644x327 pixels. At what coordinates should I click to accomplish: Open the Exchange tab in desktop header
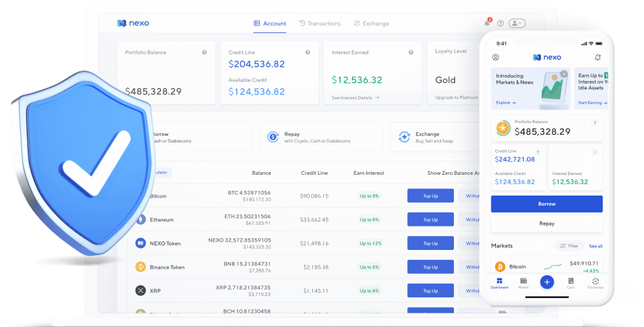tap(371, 23)
